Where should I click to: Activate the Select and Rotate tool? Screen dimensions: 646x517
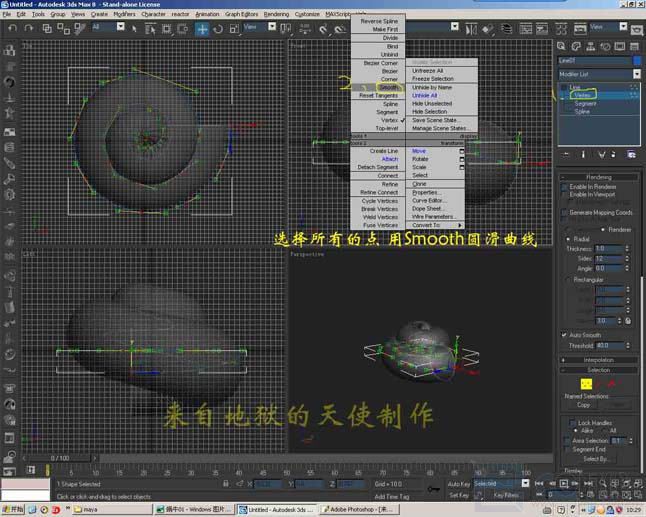point(218,29)
